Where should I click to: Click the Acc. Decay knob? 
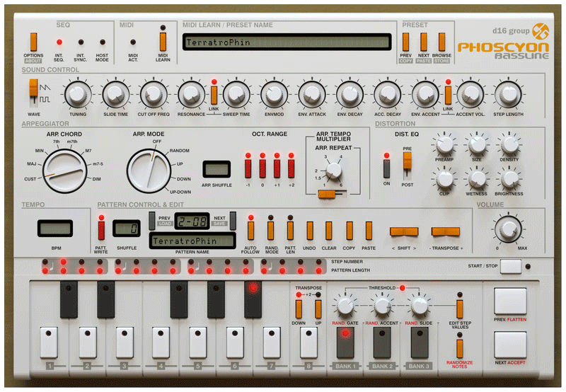(387, 94)
